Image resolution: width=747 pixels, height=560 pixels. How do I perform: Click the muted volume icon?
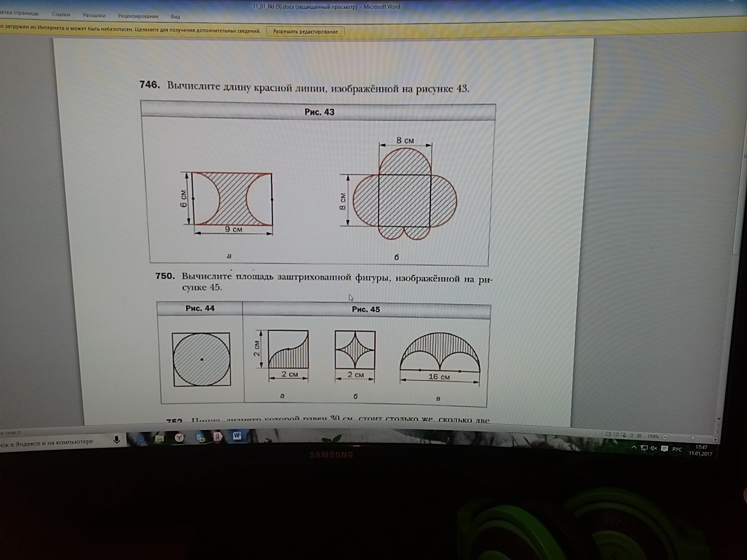(654, 448)
